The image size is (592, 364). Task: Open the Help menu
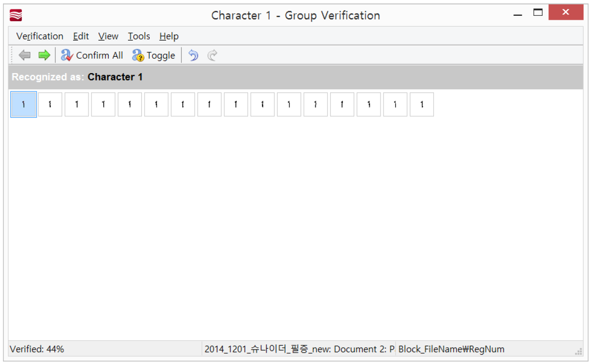pyautogui.click(x=169, y=36)
